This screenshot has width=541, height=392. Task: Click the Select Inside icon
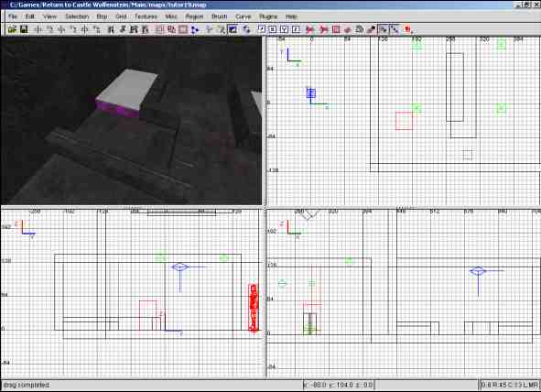pyautogui.click(x=146, y=29)
